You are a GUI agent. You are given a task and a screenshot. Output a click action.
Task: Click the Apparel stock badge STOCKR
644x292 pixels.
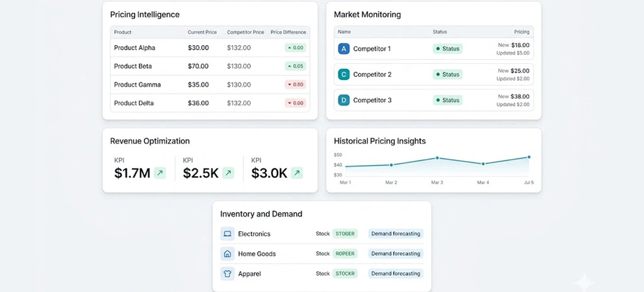(345, 274)
